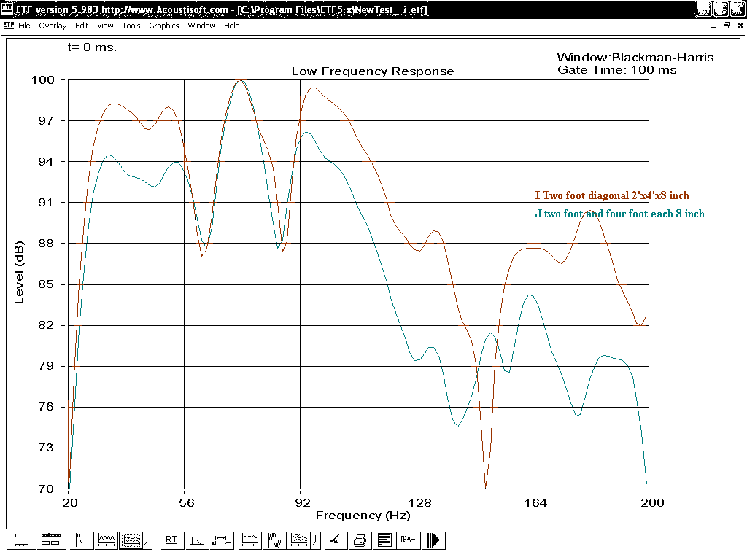Open the Graphics menu
Viewport: 747px width, 560px height.
click(163, 26)
